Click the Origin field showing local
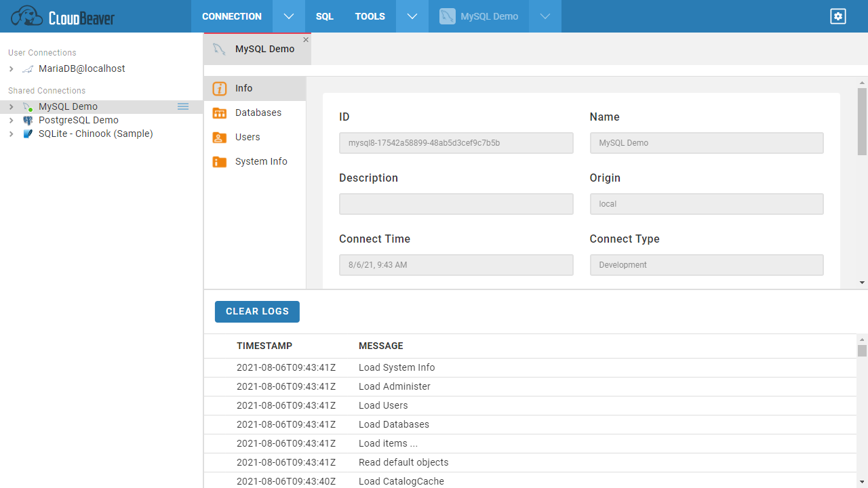Image resolution: width=868 pixels, height=488 pixels. [707, 204]
